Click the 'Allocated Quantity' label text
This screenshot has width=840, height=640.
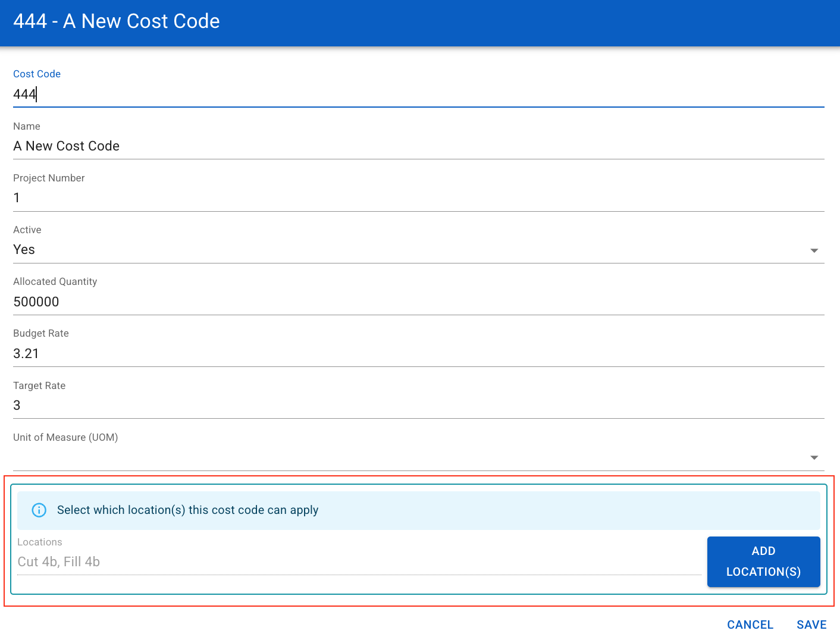(x=55, y=282)
